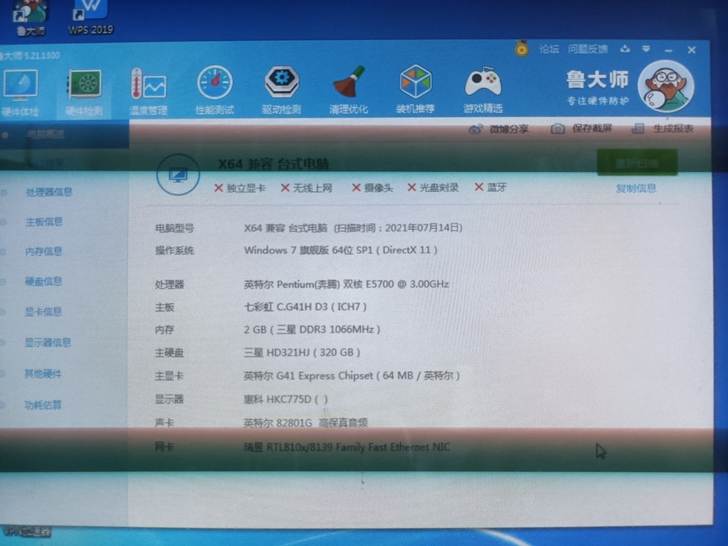This screenshot has height=546, width=728.
Task: Select 内存信息 in the sidebar
Action: pos(44,252)
